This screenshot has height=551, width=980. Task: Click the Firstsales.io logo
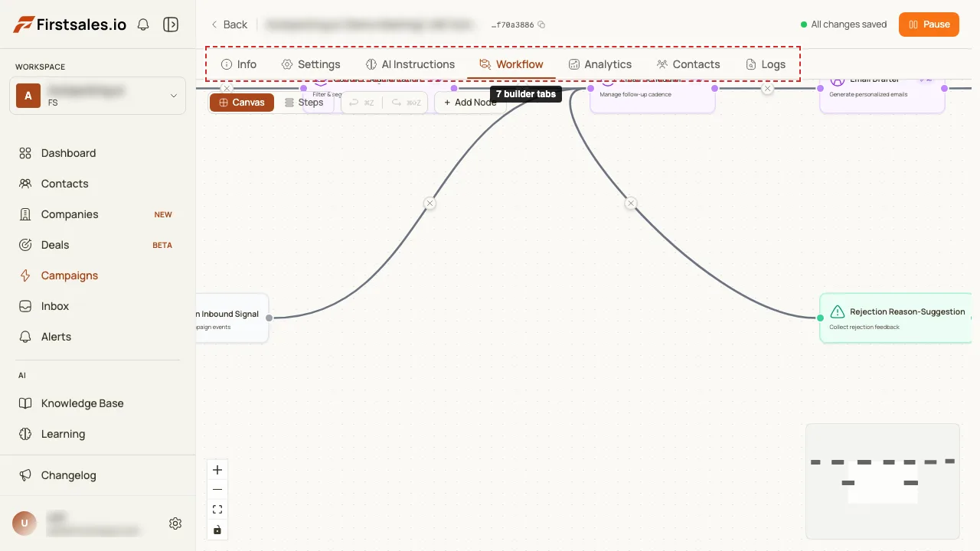point(70,24)
